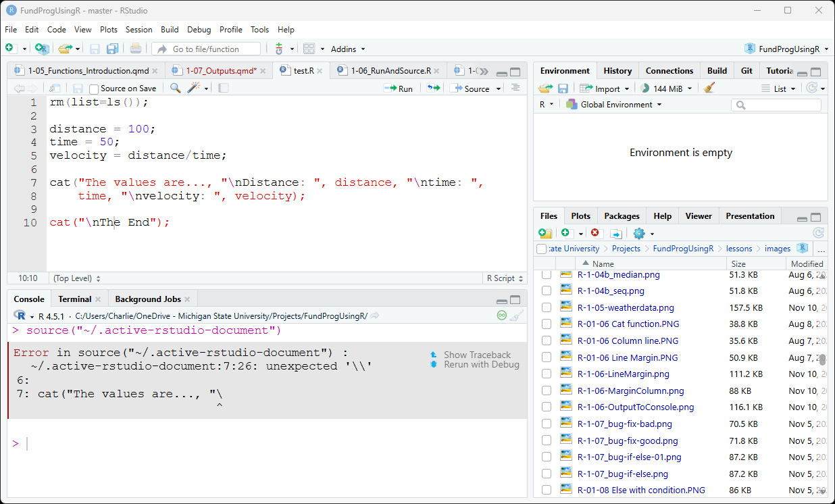This screenshot has height=504, width=835.
Task: Click the code tools magic wand icon
Action: (x=194, y=89)
